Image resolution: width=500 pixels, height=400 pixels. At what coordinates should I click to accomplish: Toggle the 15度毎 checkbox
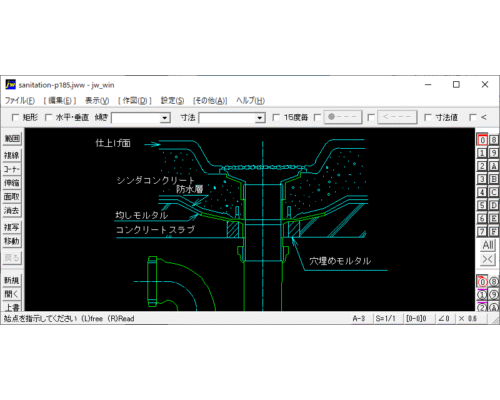coord(276,117)
